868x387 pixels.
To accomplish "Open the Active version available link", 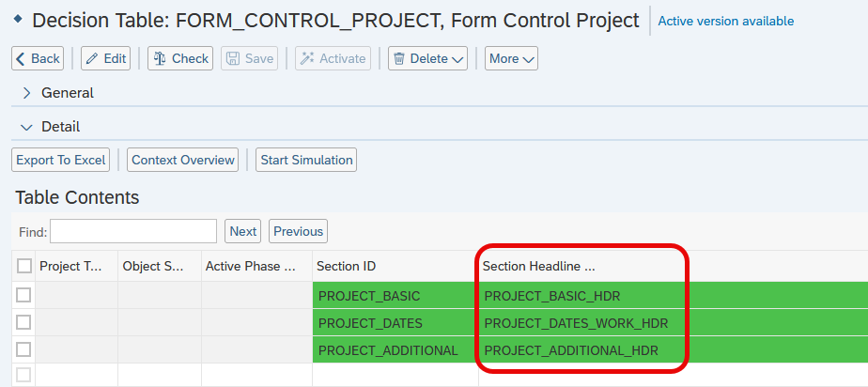I will click(725, 21).
